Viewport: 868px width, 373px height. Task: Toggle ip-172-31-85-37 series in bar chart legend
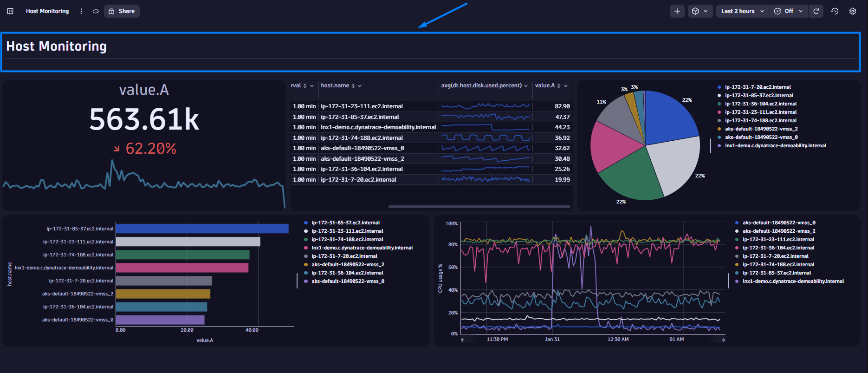tap(345, 222)
